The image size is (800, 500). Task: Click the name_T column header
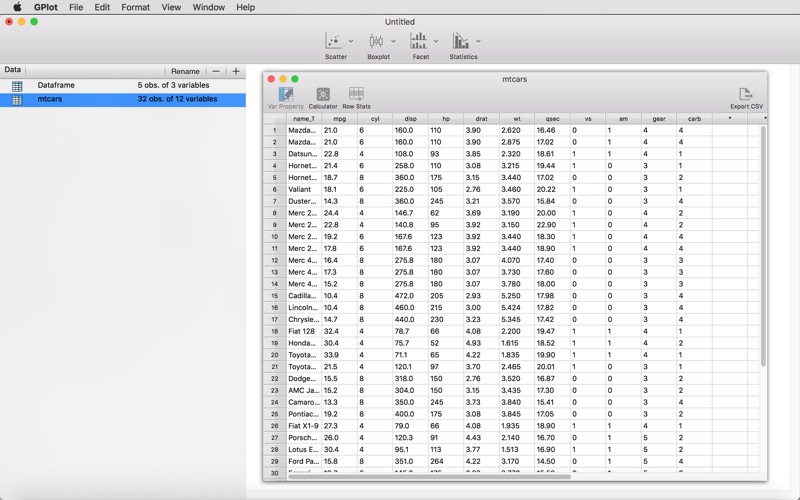coord(304,119)
